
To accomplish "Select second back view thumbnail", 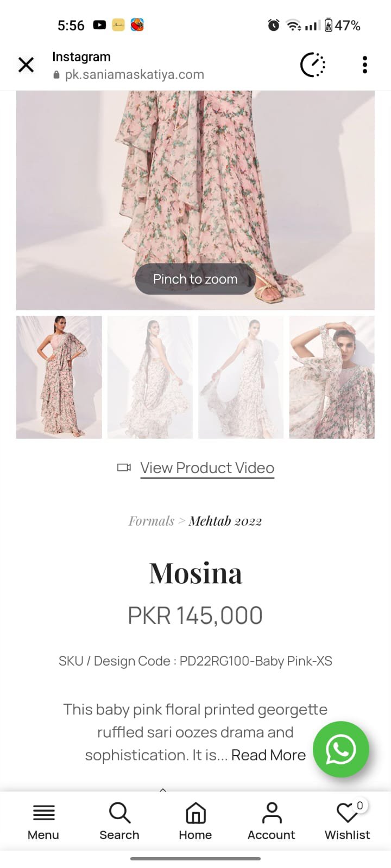I will pyautogui.click(x=150, y=377).
